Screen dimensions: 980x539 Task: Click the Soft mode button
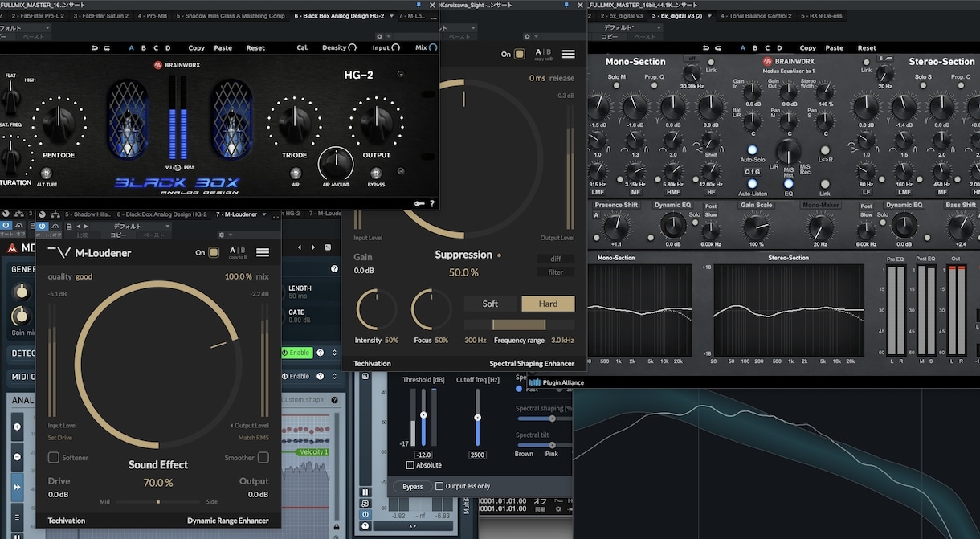490,304
